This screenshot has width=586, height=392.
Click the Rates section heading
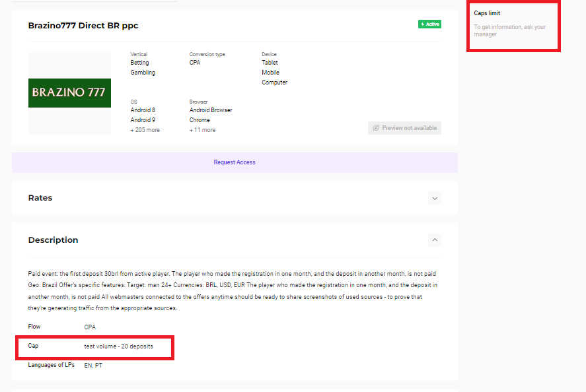40,198
